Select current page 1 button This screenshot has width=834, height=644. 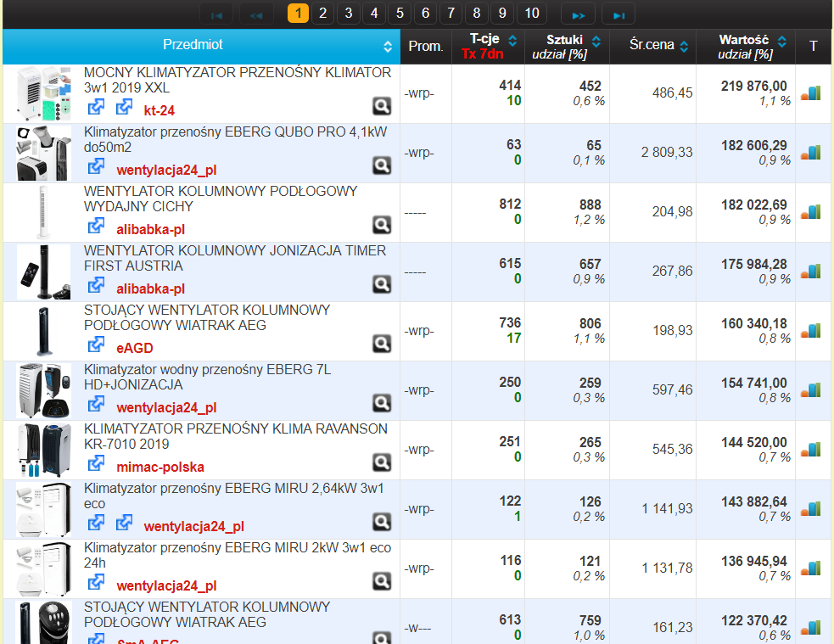298,14
